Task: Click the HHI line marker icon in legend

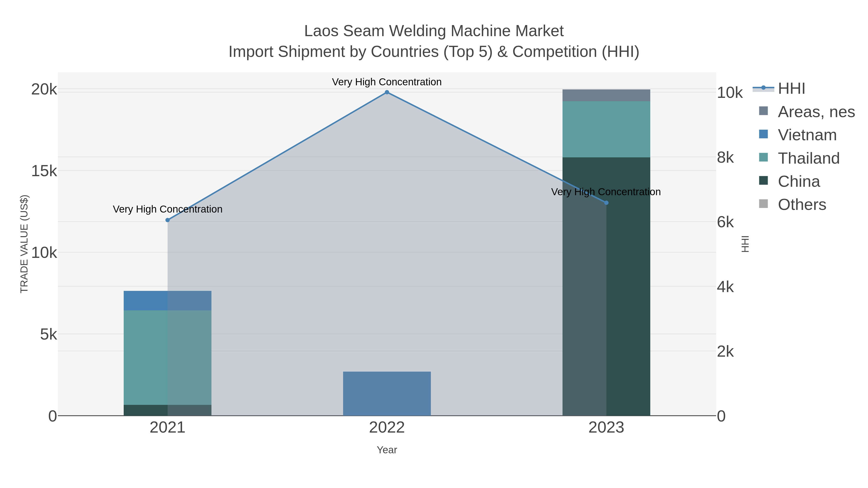Action: 763,88
